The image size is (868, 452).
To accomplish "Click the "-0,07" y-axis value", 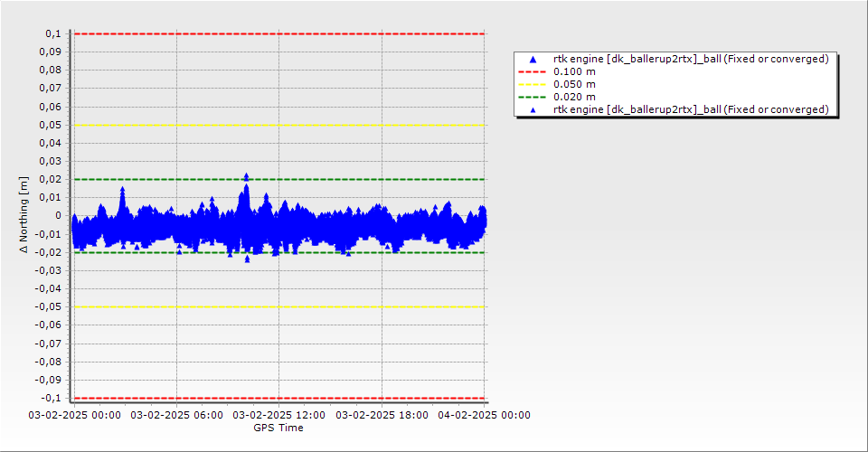I will 48,344.
